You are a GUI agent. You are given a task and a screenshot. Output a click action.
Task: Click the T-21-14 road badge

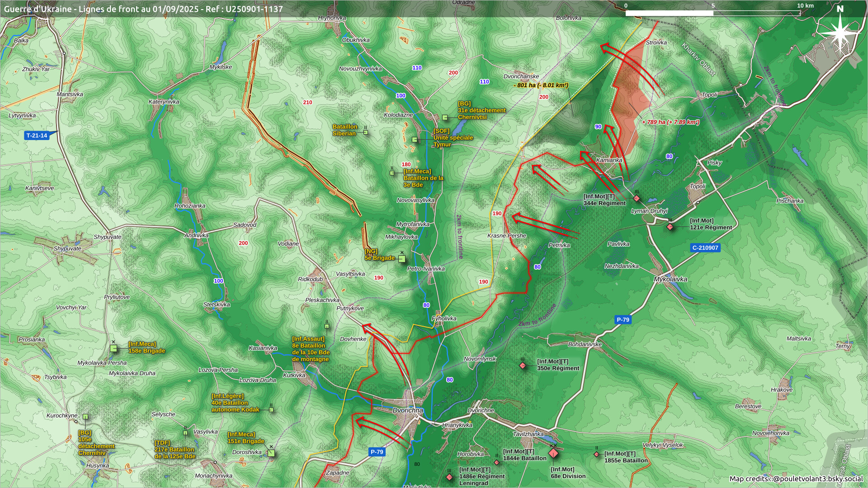pyautogui.click(x=37, y=135)
